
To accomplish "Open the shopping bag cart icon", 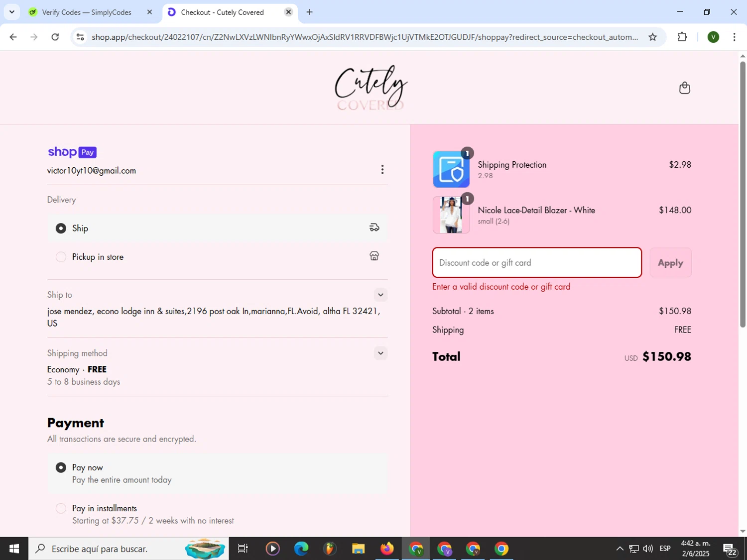I will [685, 88].
